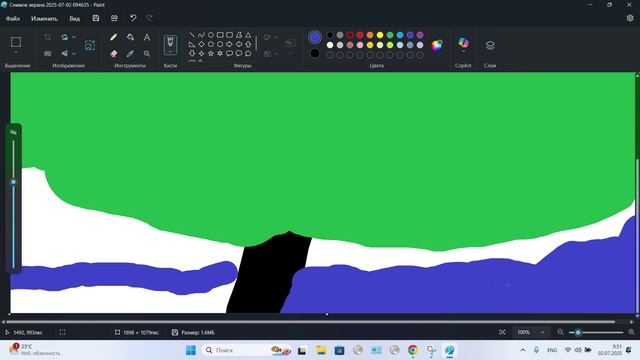
Task: Pick the Right triangle shape
Action: tap(192, 44)
